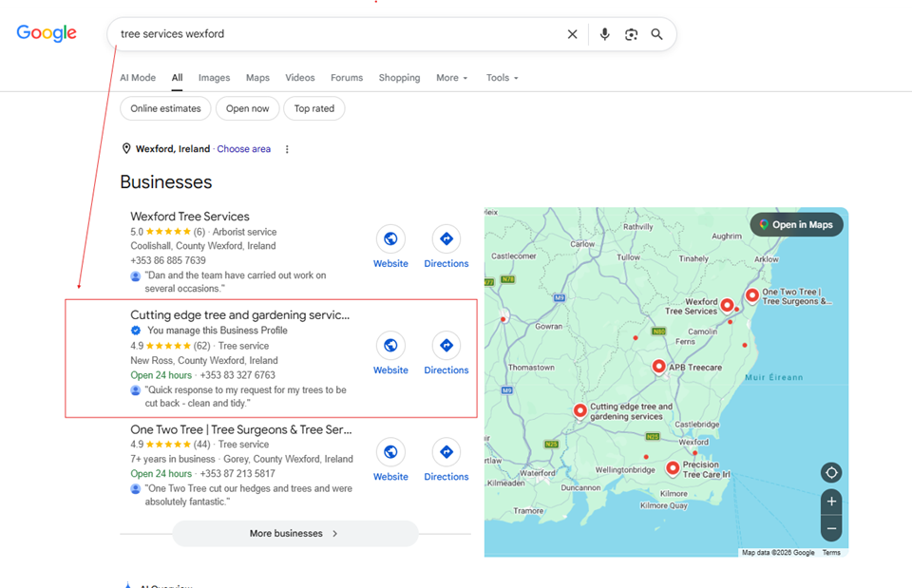
Task: Switch to the Images tab
Action: (214, 78)
